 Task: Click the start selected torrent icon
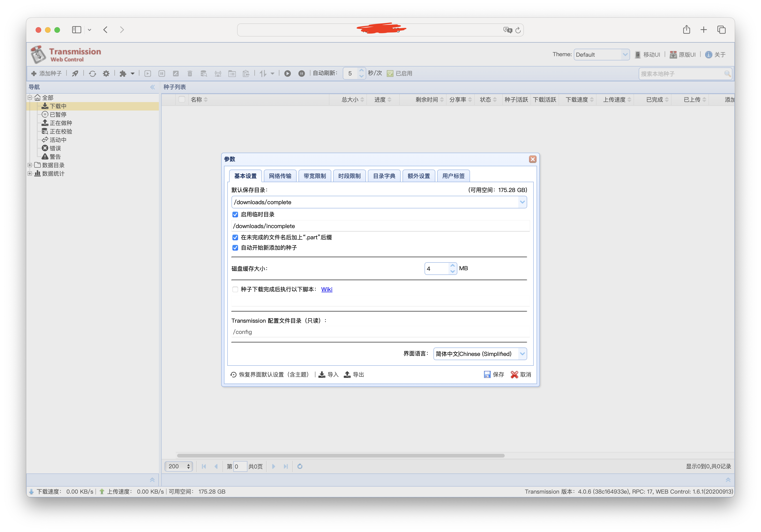click(x=148, y=74)
